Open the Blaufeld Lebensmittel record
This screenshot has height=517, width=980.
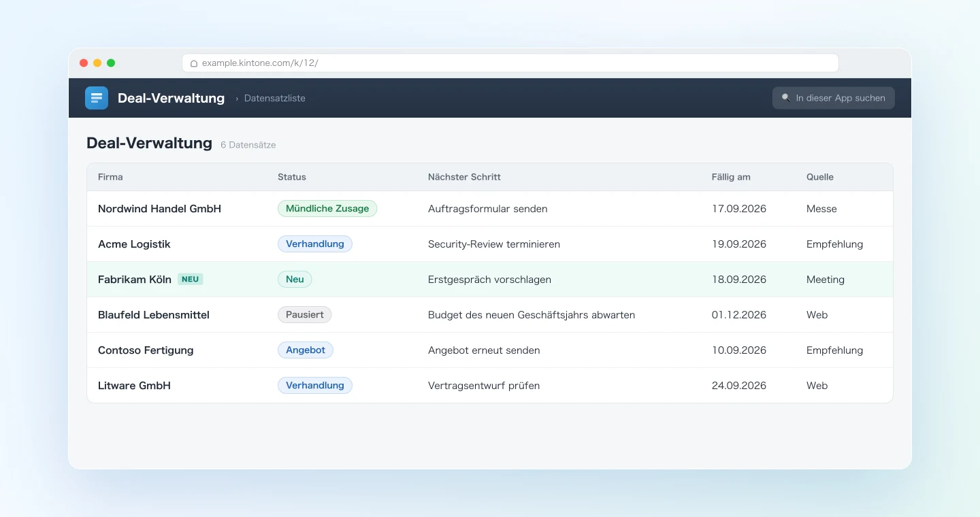154,315
